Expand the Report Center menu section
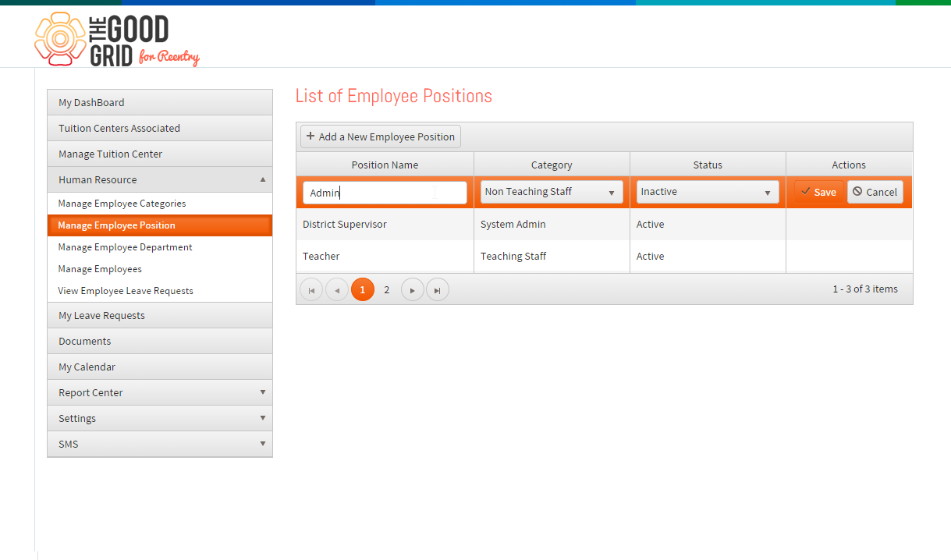 pyautogui.click(x=160, y=392)
